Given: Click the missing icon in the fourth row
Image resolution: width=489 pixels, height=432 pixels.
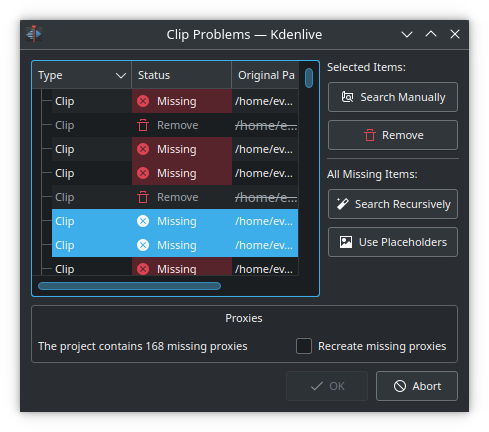Looking at the screenshot, I should 143,173.
